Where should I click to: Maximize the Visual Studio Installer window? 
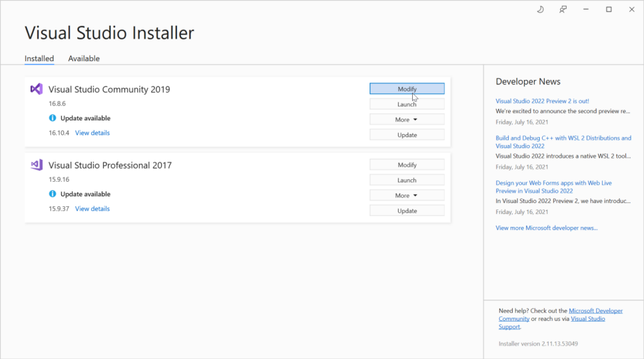(x=609, y=10)
